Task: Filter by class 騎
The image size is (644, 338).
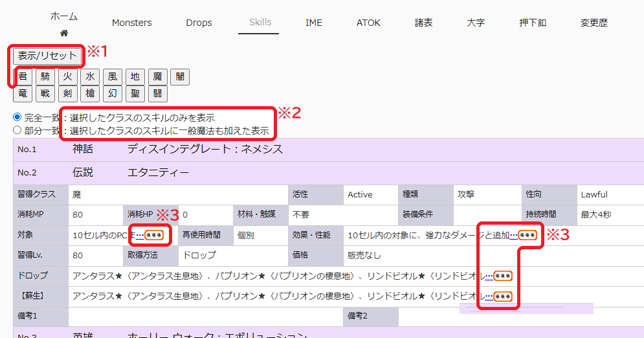Action: 45,77
